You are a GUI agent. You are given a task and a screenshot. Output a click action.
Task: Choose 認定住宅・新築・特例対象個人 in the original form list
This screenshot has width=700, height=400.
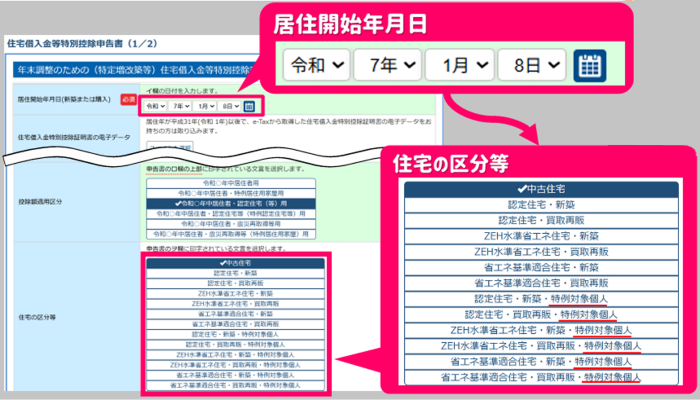click(x=235, y=334)
